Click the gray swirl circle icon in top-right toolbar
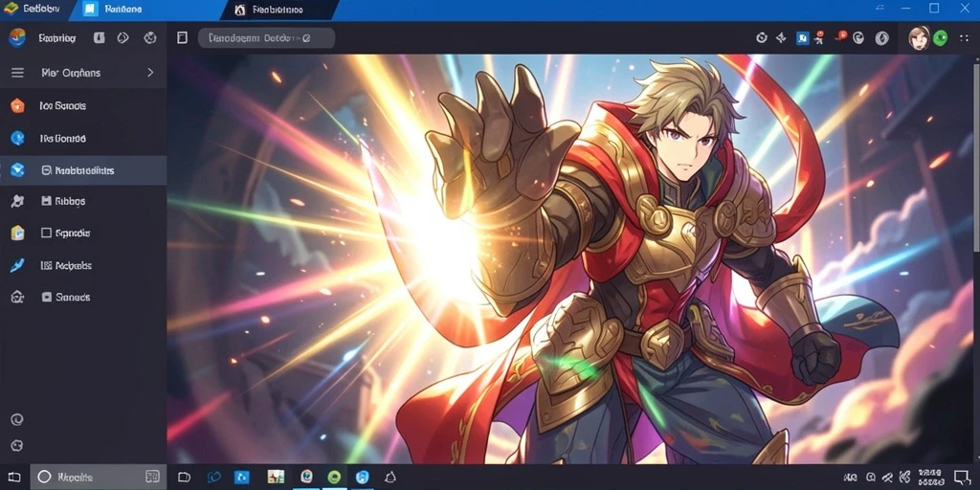The width and height of the screenshot is (980, 490). click(x=858, y=38)
